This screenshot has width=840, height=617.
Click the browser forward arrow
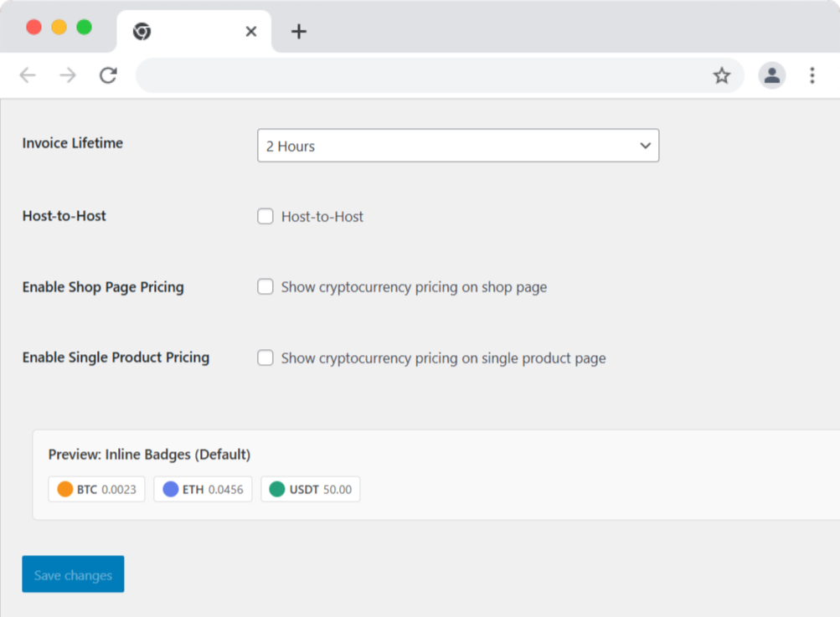click(x=68, y=76)
